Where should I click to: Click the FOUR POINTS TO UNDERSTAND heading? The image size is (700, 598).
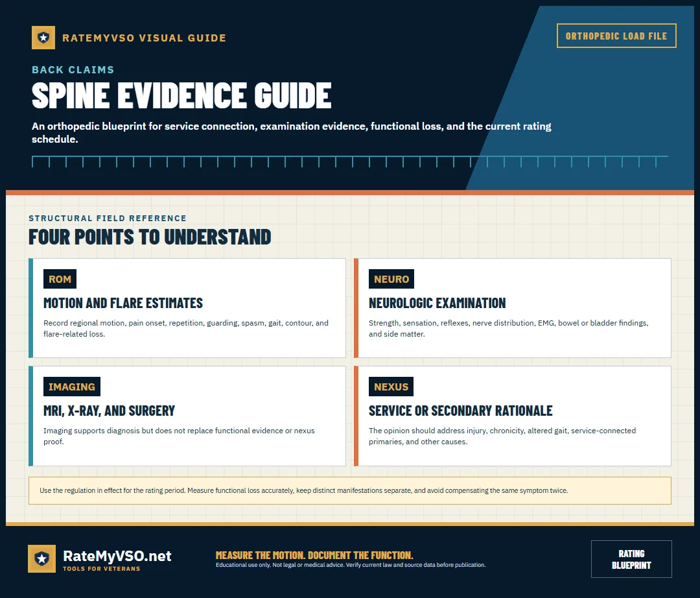coord(150,237)
